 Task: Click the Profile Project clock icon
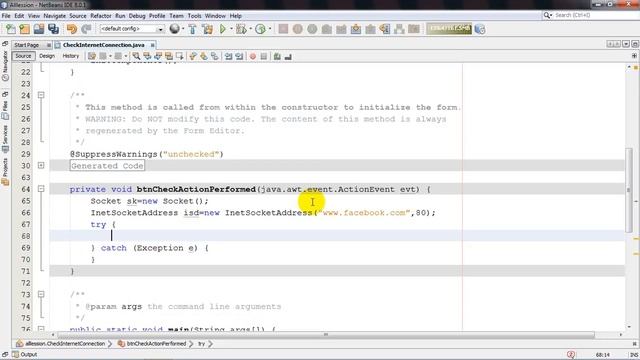pyautogui.click(x=260, y=29)
